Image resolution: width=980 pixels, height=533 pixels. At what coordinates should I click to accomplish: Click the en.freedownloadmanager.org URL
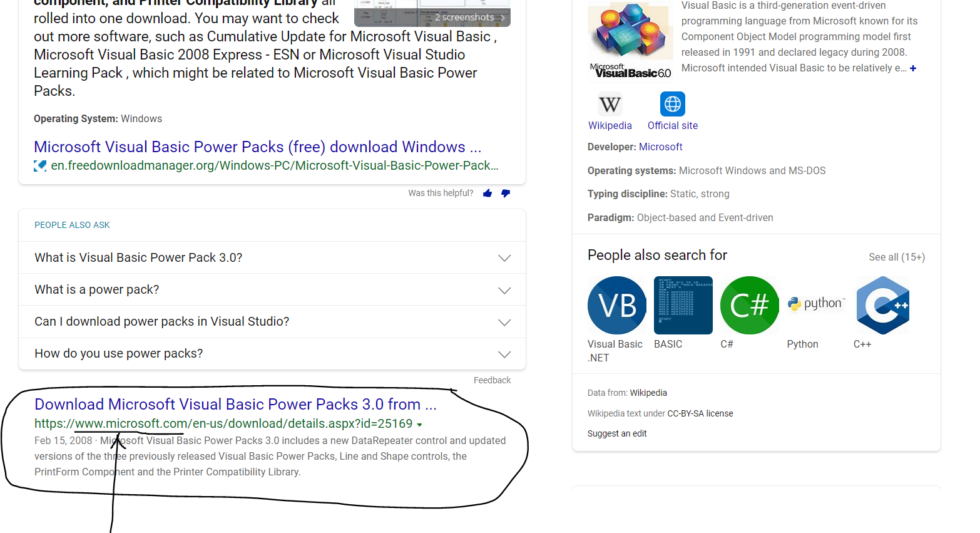(x=275, y=165)
